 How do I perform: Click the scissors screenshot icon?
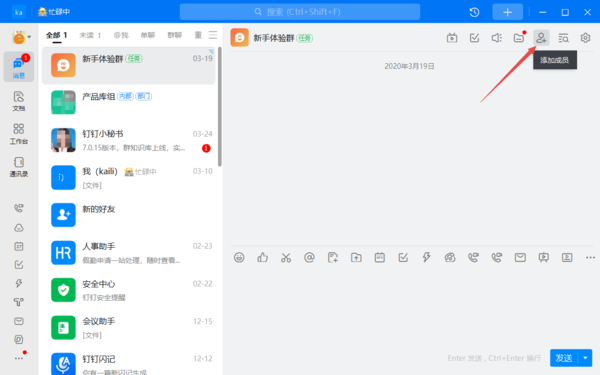coord(286,258)
